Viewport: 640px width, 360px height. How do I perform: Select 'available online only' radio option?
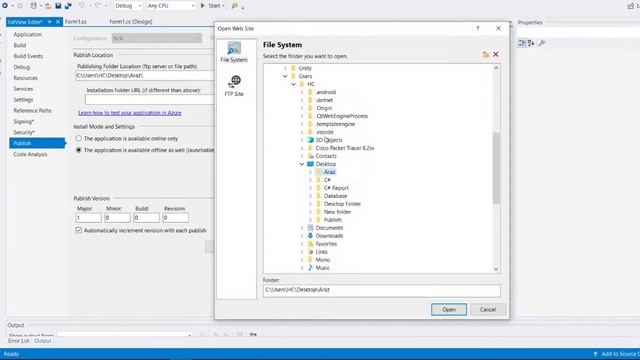(x=79, y=139)
